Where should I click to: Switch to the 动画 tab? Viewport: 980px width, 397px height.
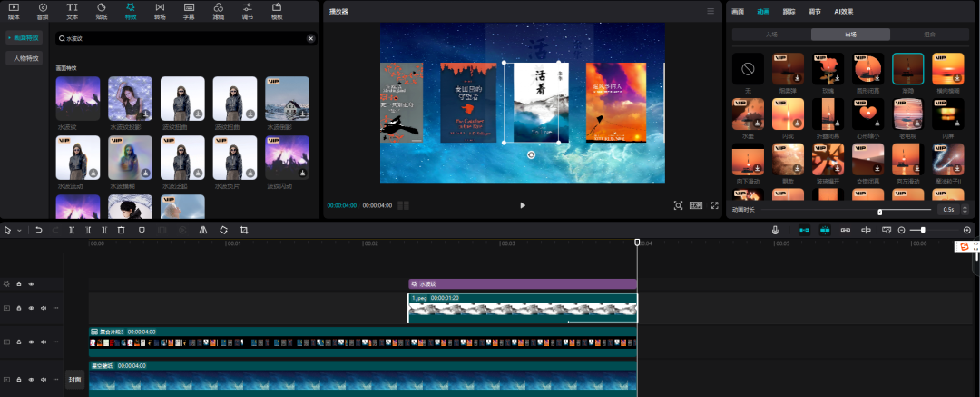(x=763, y=11)
